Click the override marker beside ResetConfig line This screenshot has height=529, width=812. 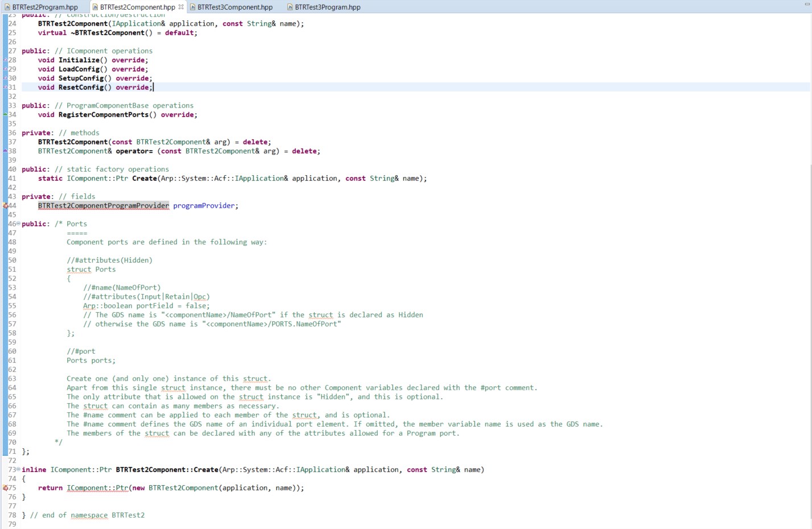point(6,87)
